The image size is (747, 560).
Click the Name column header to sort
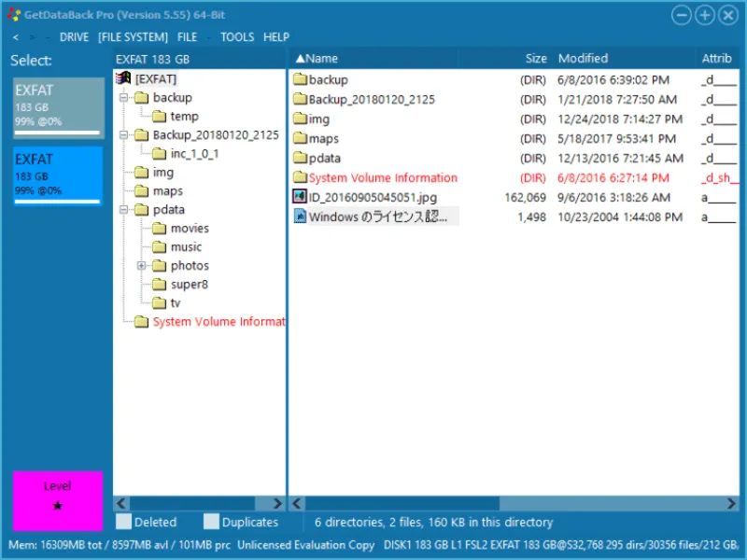(x=319, y=58)
